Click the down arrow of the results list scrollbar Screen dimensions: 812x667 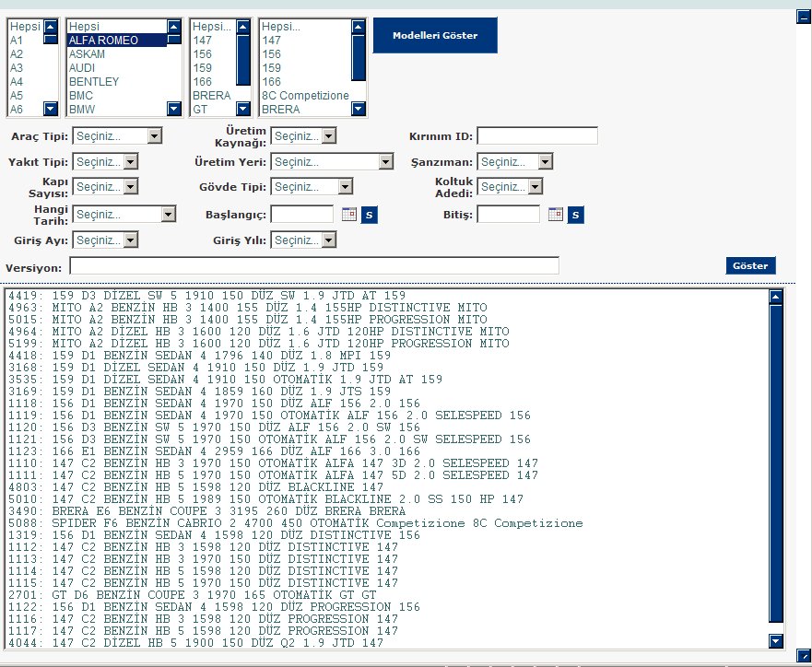[x=776, y=641]
